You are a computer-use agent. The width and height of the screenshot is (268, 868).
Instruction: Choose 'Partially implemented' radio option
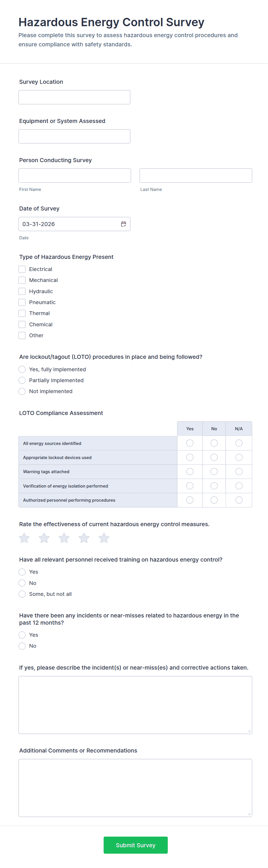(22, 380)
